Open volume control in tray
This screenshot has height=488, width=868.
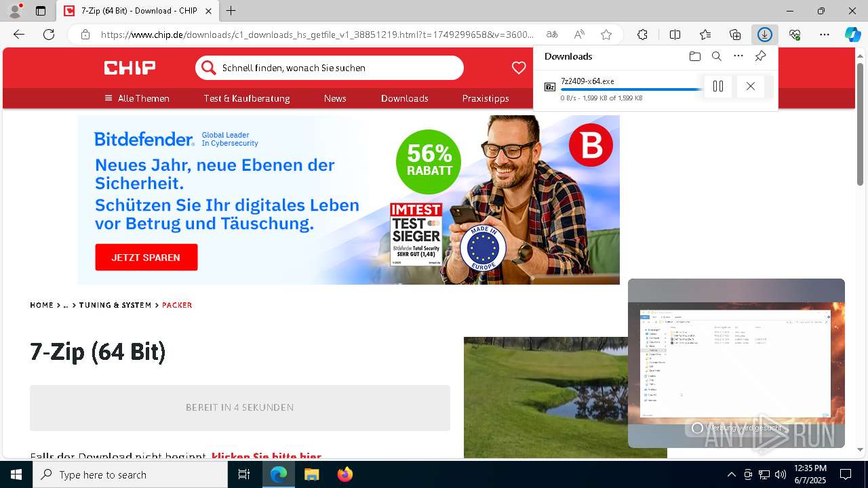click(x=780, y=474)
